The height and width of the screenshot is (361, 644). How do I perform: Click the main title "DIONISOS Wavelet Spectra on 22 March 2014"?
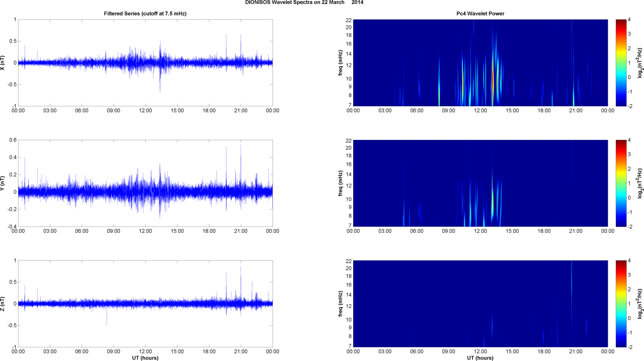pos(304,3)
